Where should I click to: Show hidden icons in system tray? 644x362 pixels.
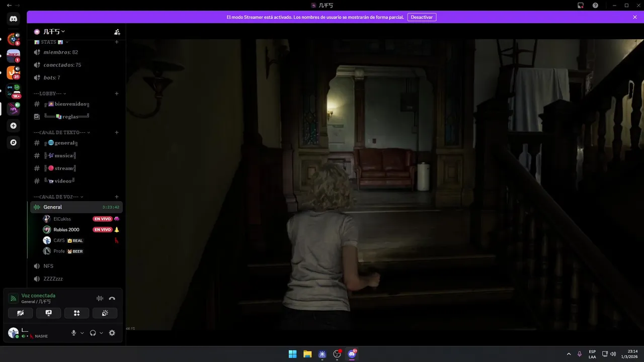coord(569,354)
